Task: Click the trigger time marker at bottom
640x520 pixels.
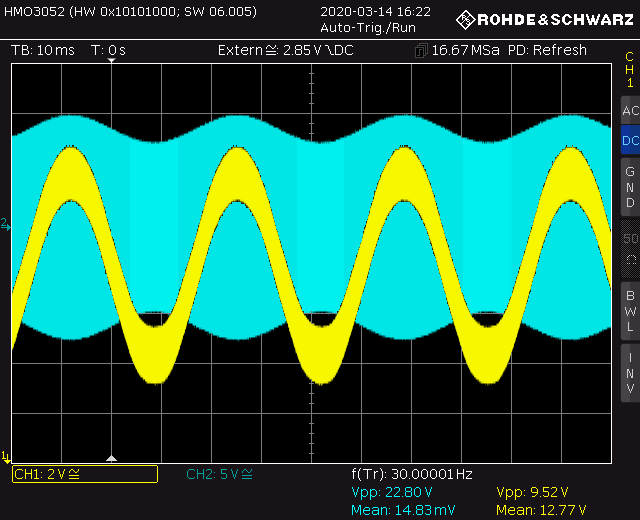Action: (x=112, y=458)
